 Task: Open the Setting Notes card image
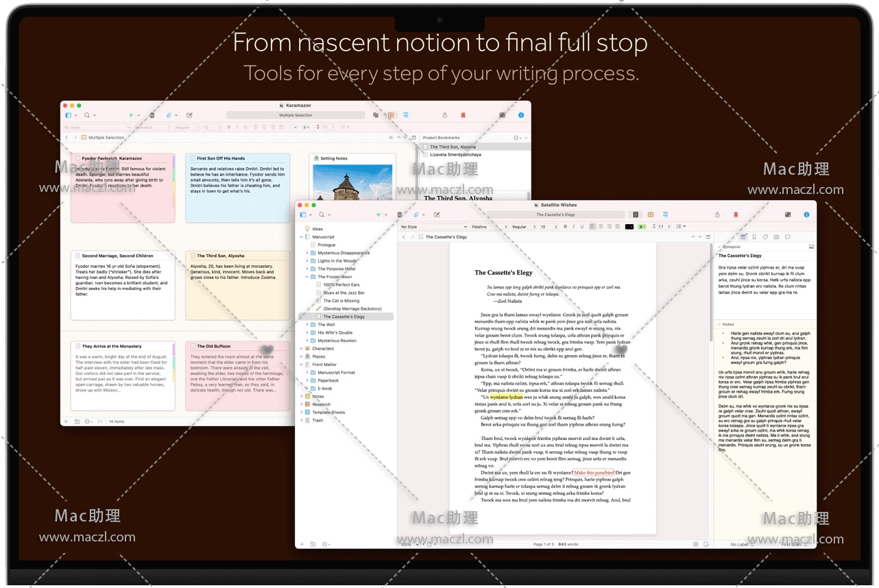(x=352, y=182)
